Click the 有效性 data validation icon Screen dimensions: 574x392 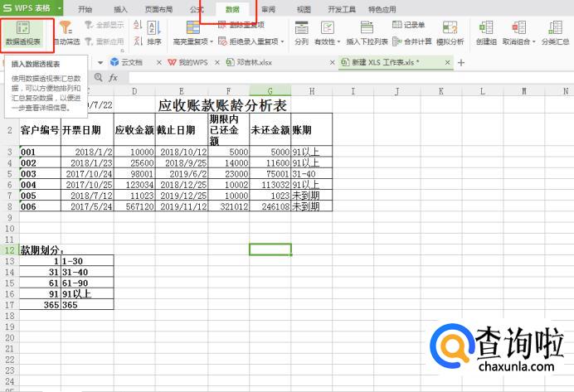click(x=328, y=28)
